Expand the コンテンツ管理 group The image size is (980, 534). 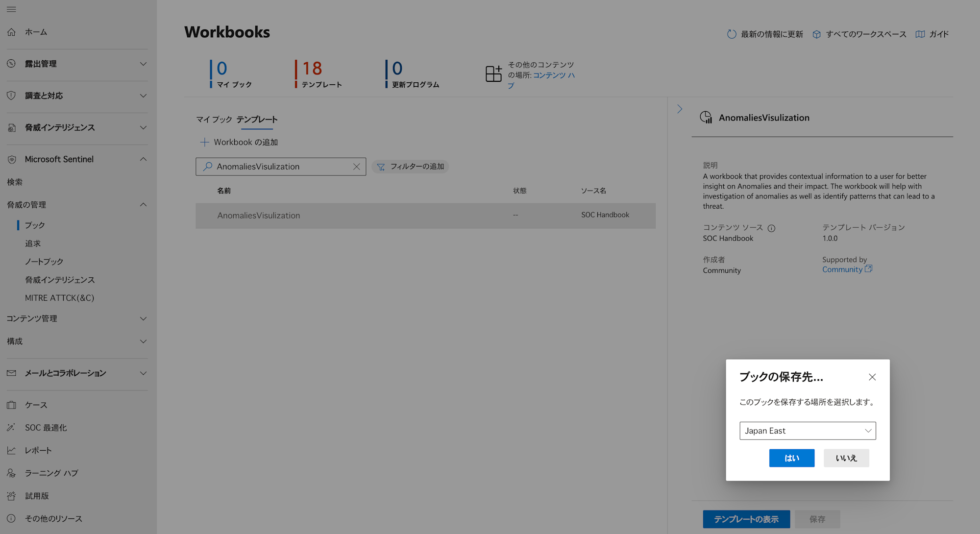point(143,318)
